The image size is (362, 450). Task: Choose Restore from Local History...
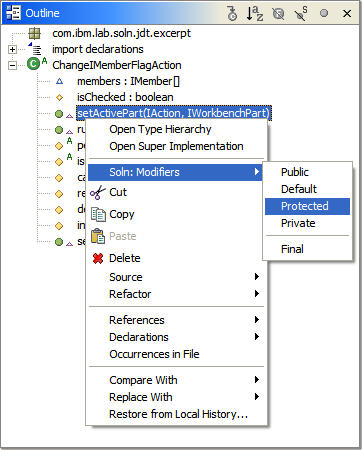click(x=176, y=414)
